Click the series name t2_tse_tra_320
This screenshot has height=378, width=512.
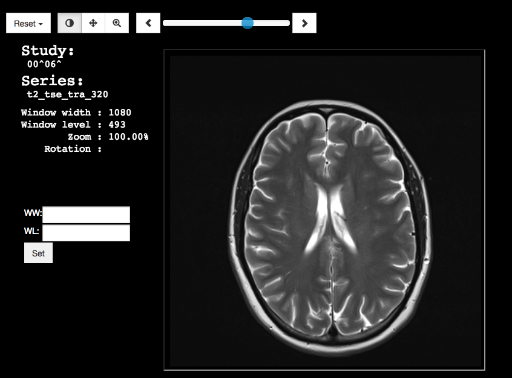coord(68,95)
